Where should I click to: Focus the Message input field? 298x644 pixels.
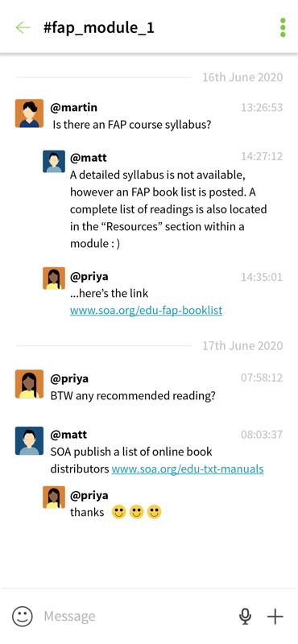point(135,616)
